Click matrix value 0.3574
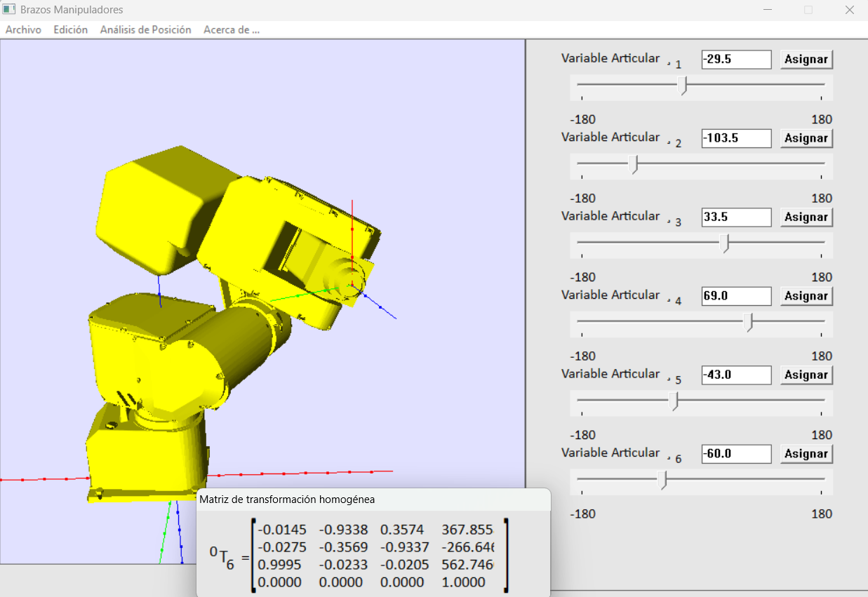Screen dimensions: 868x597 point(403,530)
